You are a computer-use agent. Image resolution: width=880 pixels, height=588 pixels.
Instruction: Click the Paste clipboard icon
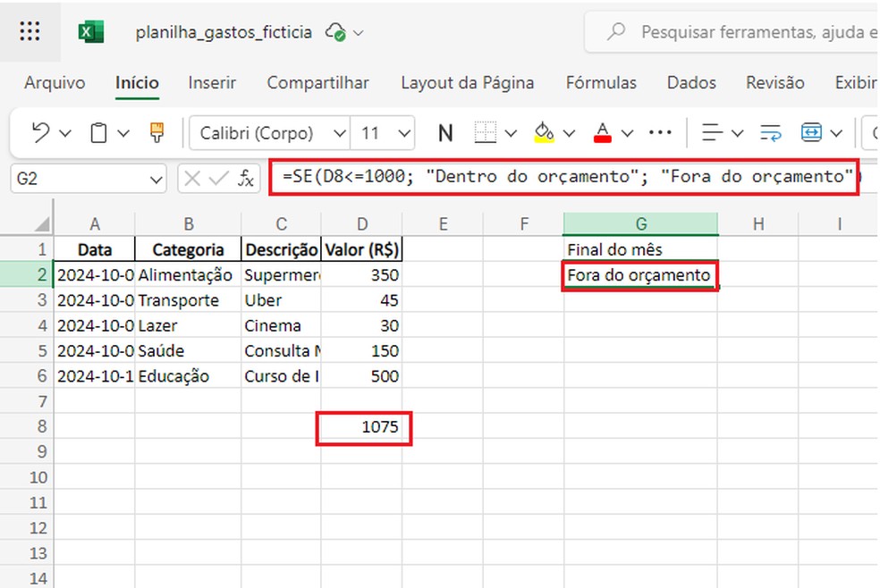98,133
